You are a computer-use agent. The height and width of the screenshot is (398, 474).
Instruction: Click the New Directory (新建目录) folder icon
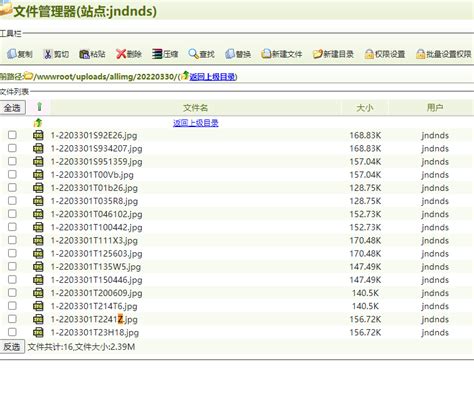[318, 54]
